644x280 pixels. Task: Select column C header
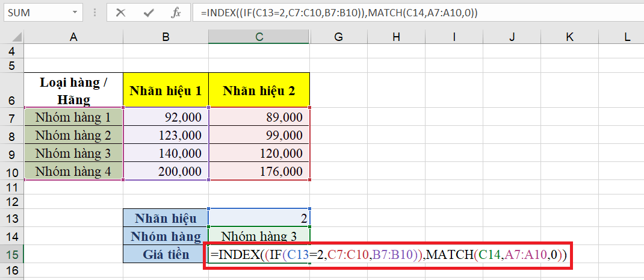point(259,37)
